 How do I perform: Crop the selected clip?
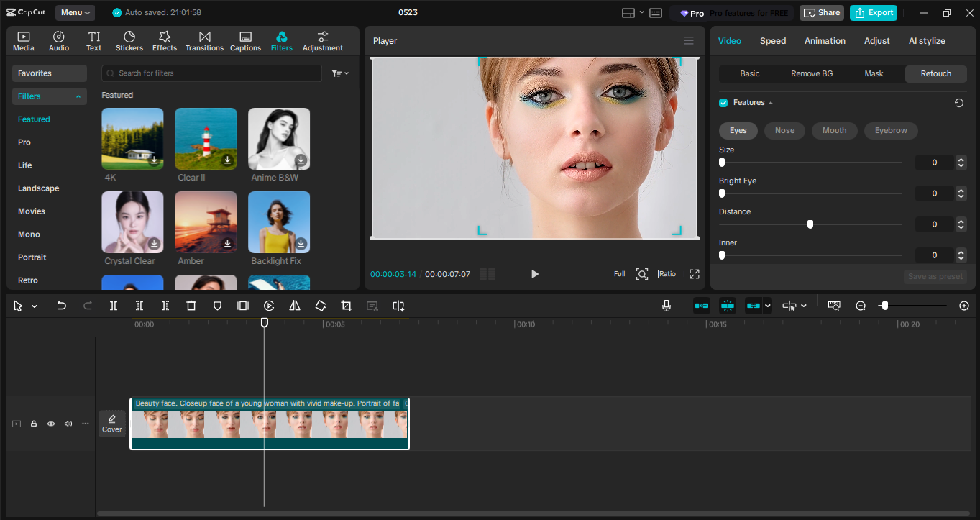click(x=346, y=306)
